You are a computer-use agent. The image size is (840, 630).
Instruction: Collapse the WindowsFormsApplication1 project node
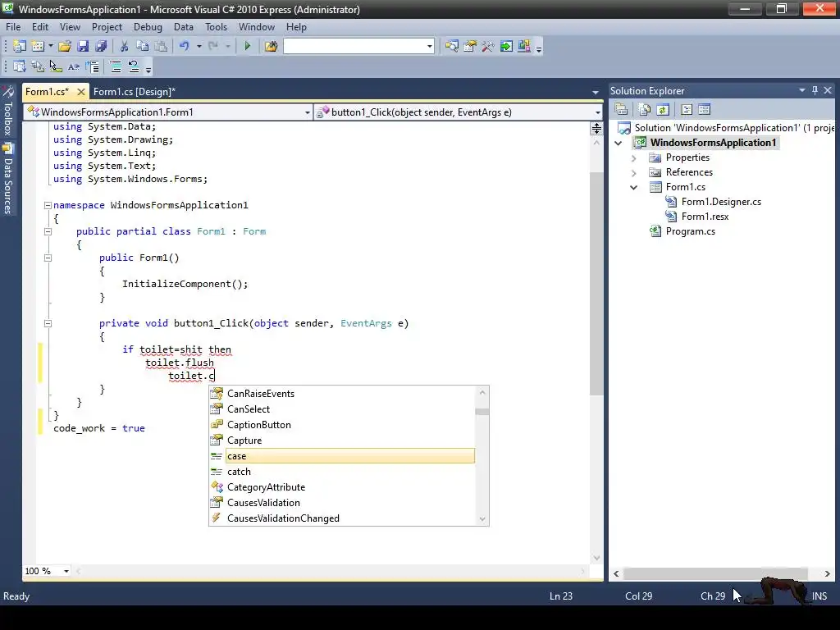point(619,143)
